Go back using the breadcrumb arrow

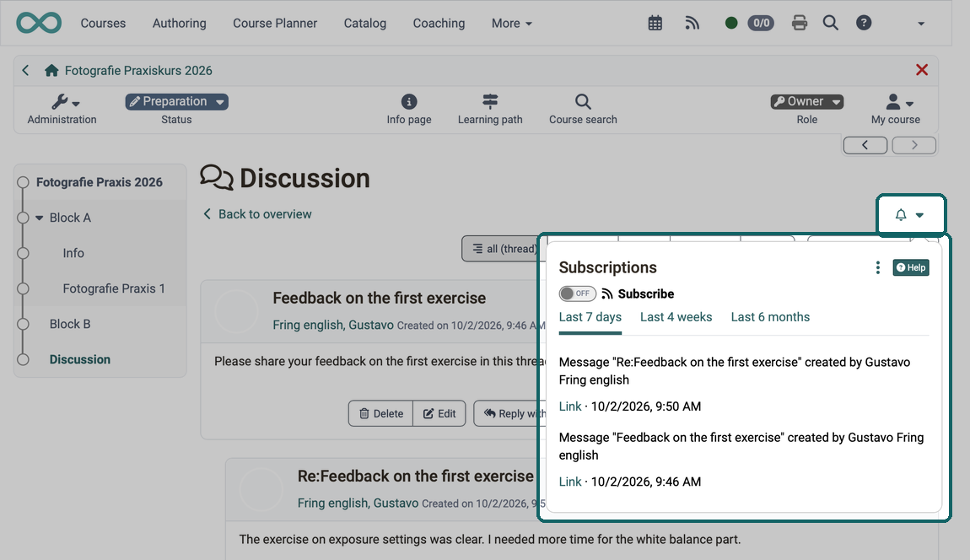(25, 71)
